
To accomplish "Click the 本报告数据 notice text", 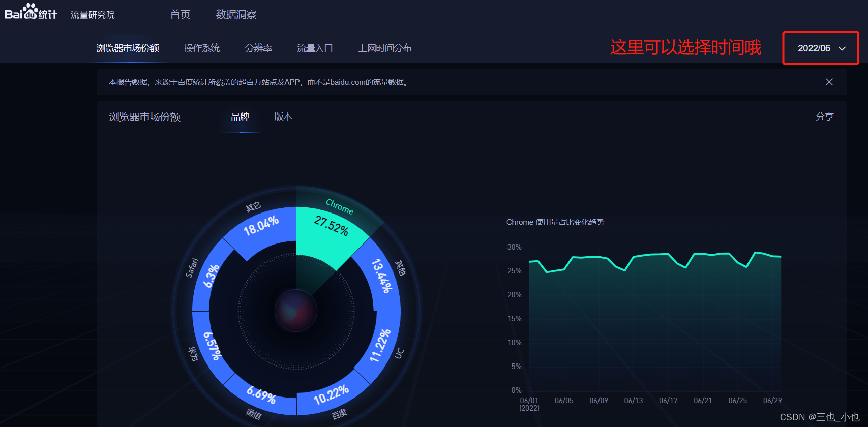I will pos(258,82).
